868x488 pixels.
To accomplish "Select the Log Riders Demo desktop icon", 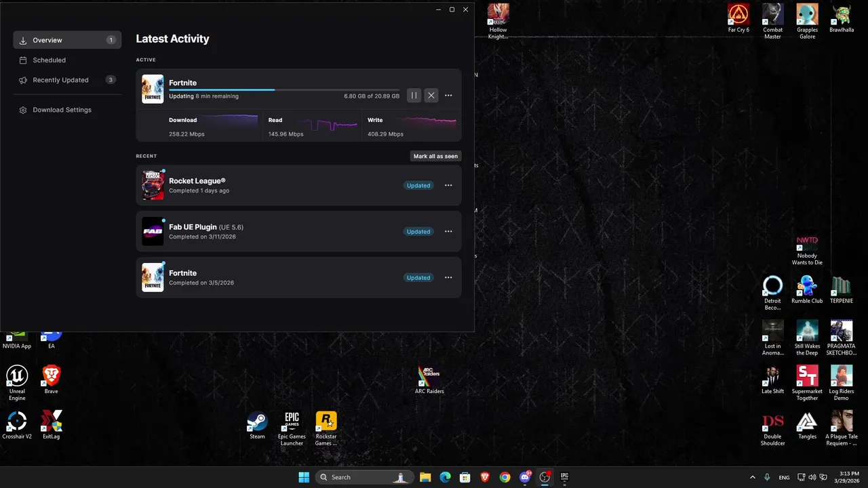I will coord(842,383).
